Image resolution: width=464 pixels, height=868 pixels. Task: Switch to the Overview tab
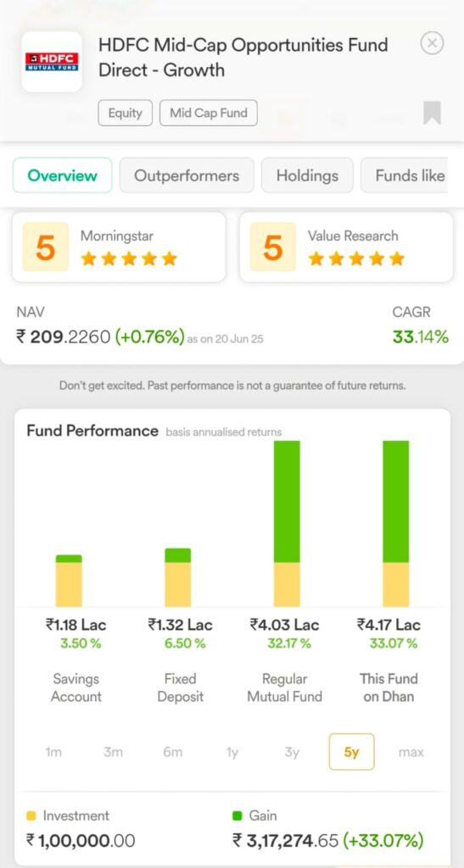click(x=63, y=175)
